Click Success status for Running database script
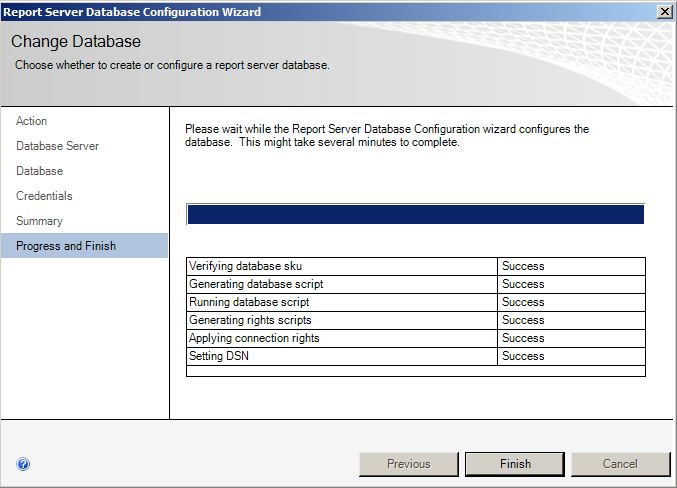Viewport: 677px width, 488px height. coord(523,302)
